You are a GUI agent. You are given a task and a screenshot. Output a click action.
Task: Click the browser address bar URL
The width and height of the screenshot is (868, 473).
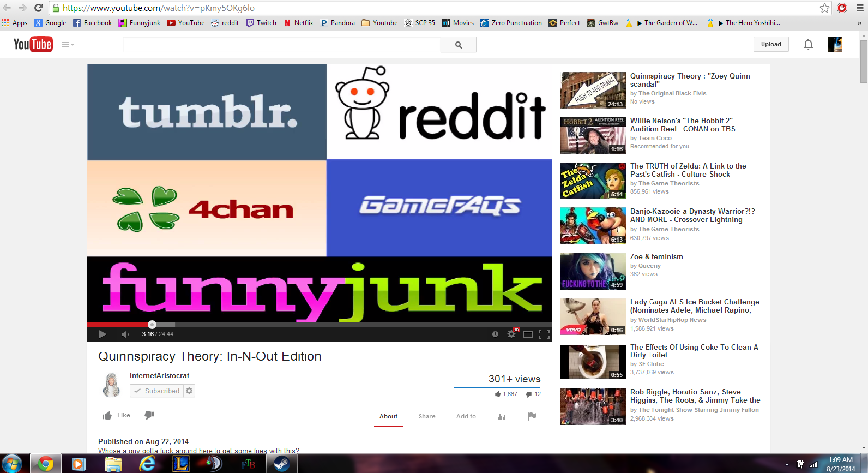pyautogui.click(x=159, y=8)
